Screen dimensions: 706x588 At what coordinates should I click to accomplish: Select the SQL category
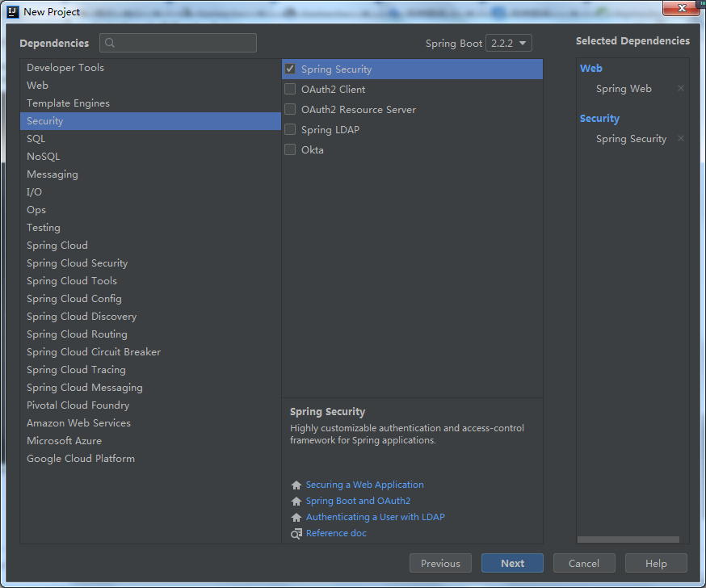pyautogui.click(x=36, y=139)
